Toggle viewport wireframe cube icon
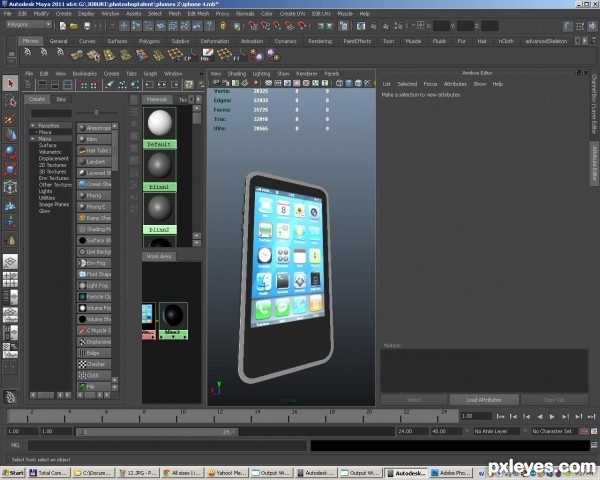The image size is (600, 480). (339, 83)
